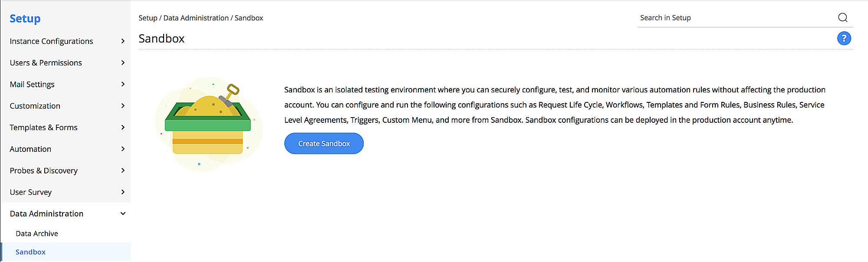Select the Sandbox sidebar item
This screenshot has height=262, width=868.
tap(30, 252)
